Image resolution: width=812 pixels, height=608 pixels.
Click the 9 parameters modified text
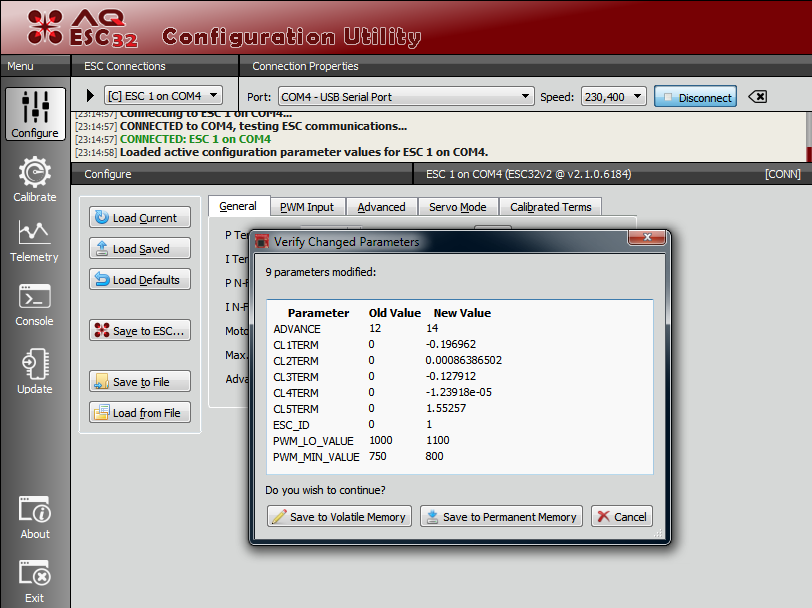[x=321, y=272]
